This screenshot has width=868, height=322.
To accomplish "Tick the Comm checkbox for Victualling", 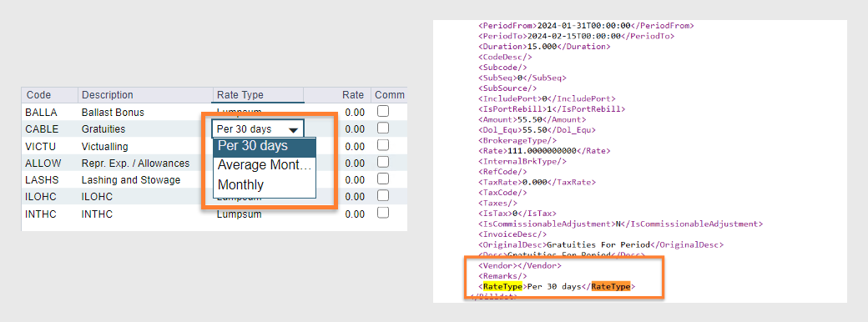I will point(383,145).
